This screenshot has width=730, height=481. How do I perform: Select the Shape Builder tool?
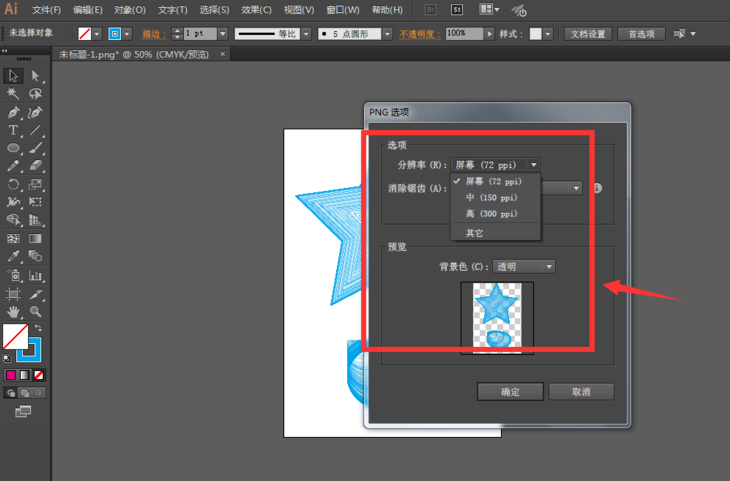[x=13, y=220]
